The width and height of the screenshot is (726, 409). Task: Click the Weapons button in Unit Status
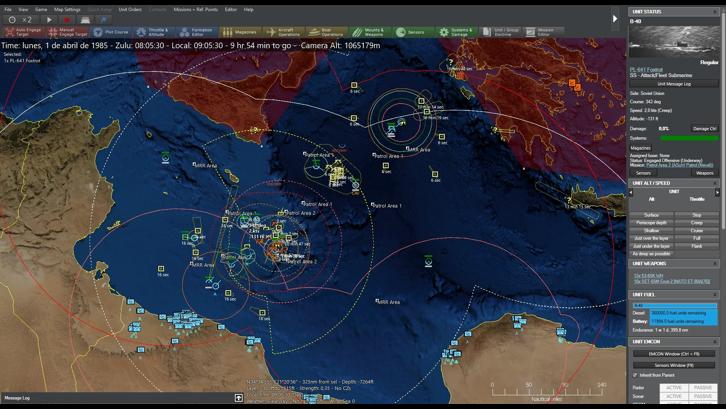tap(705, 173)
